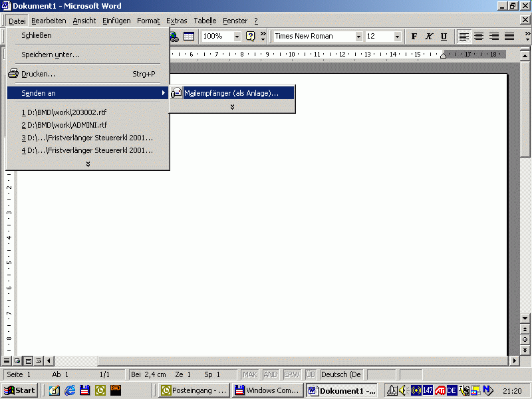Open the Extras menu
The height and width of the screenshot is (399, 532).
click(x=176, y=21)
